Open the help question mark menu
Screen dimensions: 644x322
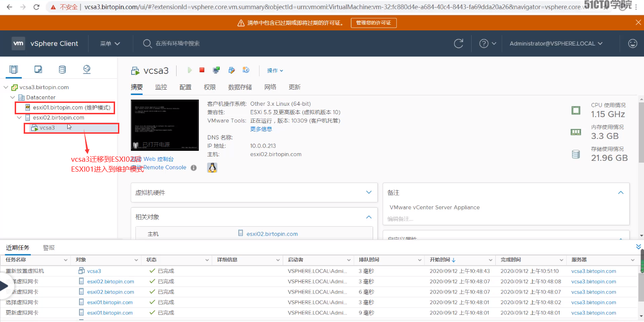coord(488,44)
